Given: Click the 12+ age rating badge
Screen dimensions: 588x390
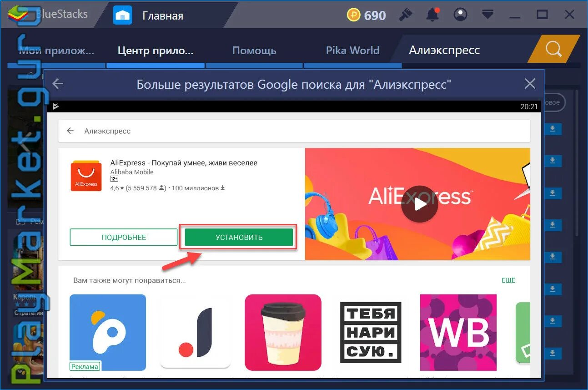Looking at the screenshot, I should 114,179.
